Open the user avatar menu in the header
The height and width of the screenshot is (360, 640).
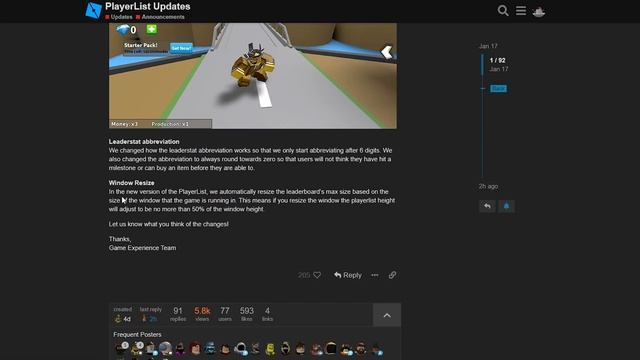click(x=539, y=11)
